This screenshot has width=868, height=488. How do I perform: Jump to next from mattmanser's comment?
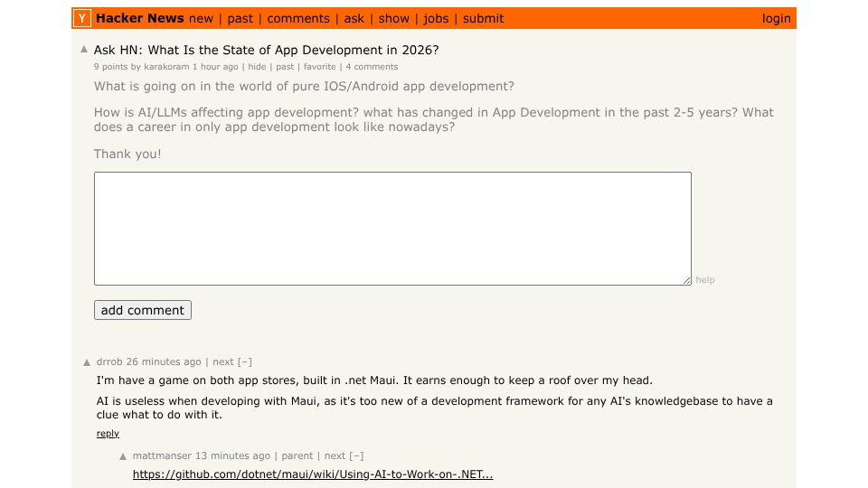[335, 455]
